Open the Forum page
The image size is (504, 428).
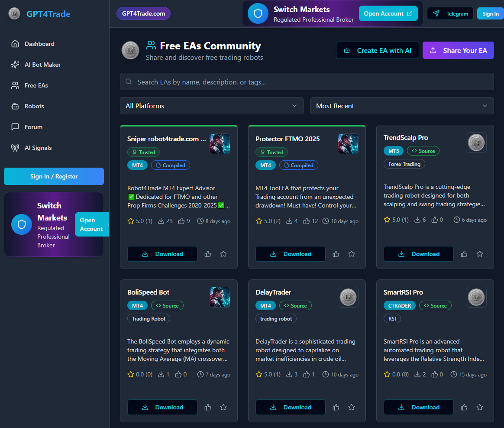(x=27, y=127)
